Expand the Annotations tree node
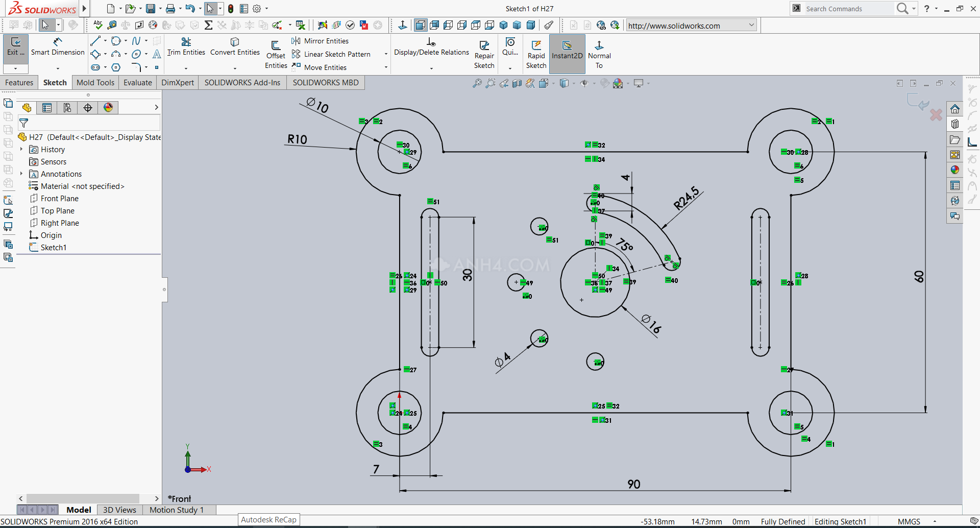 pyautogui.click(x=21, y=174)
